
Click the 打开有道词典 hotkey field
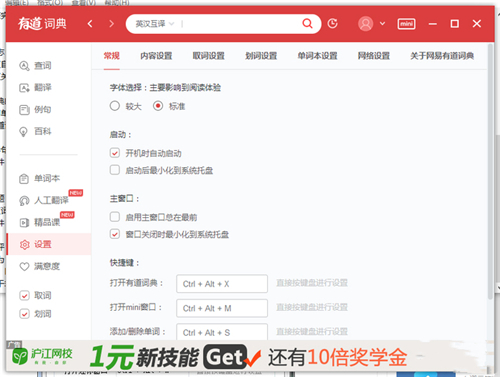click(222, 284)
